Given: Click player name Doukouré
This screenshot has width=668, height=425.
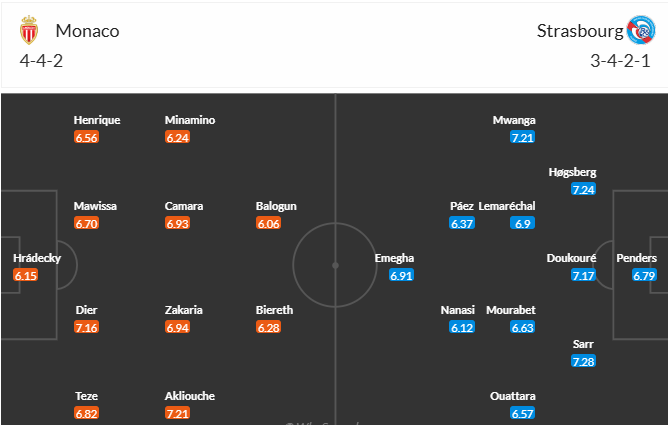Looking at the screenshot, I should tap(571, 258).
